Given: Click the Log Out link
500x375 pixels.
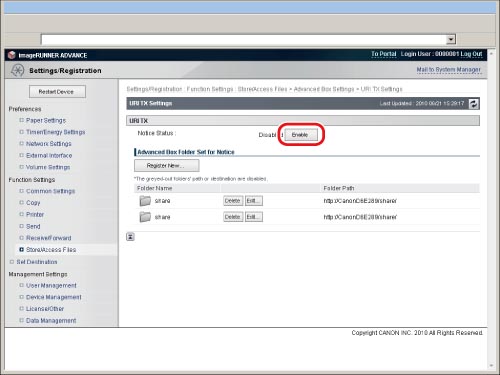Looking at the screenshot, I should (x=471, y=54).
